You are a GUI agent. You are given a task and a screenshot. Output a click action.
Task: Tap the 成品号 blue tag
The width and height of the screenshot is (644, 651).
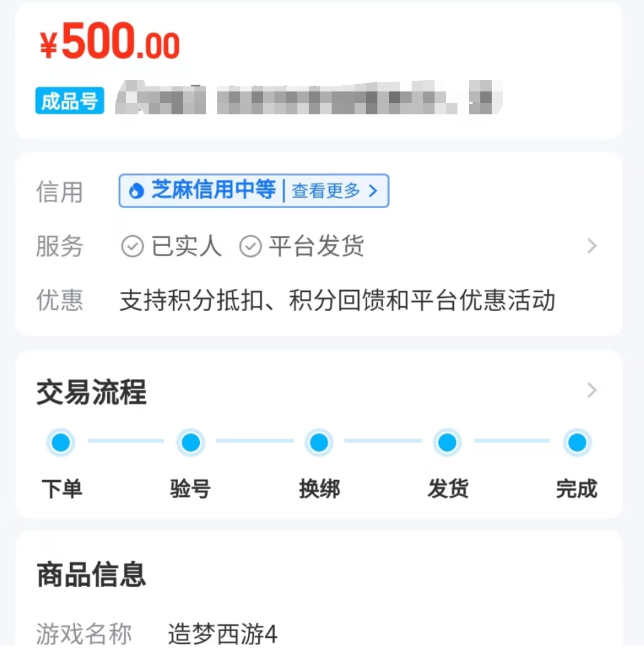(69, 101)
